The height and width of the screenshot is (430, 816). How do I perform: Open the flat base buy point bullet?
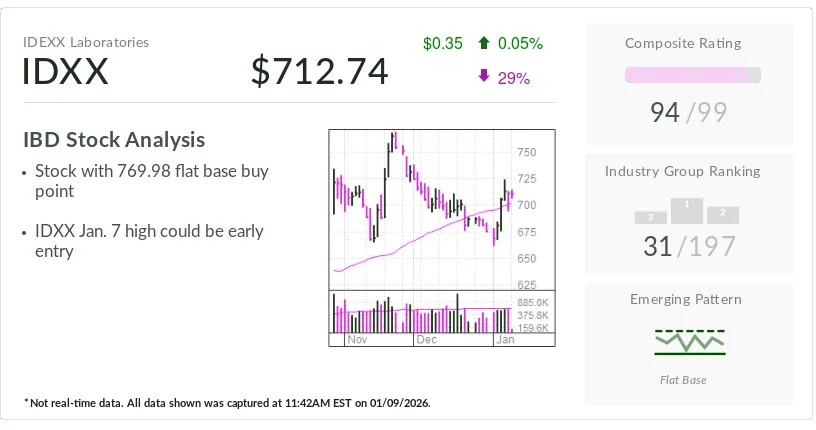click(151, 181)
